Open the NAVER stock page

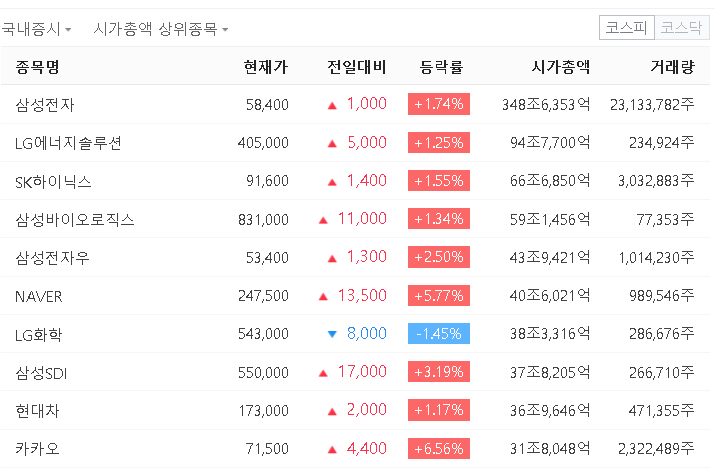39,296
